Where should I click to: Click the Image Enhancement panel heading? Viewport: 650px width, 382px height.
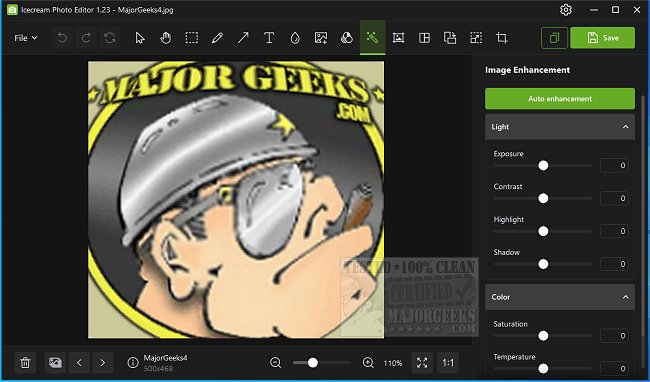527,70
